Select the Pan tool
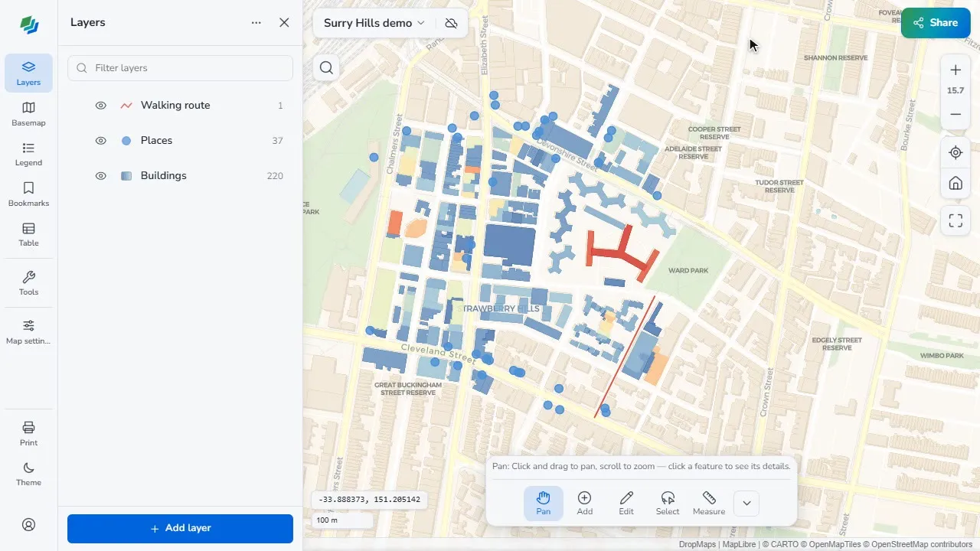This screenshot has height=551, width=980. click(544, 503)
